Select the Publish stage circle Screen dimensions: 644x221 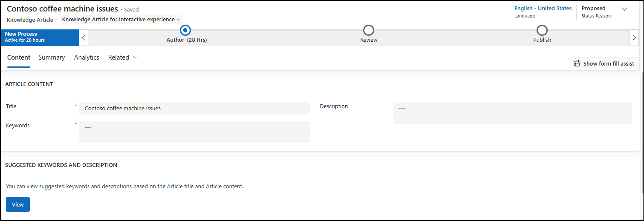point(542,30)
